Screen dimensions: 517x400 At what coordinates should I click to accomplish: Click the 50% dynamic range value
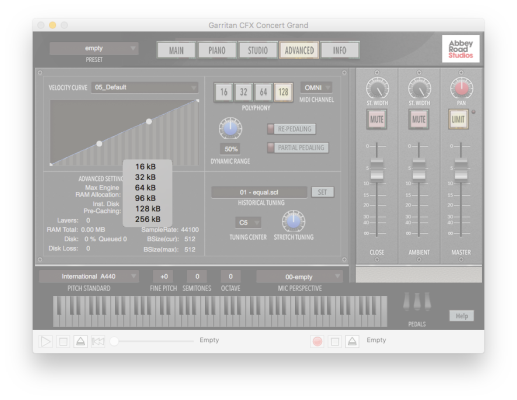click(x=230, y=149)
